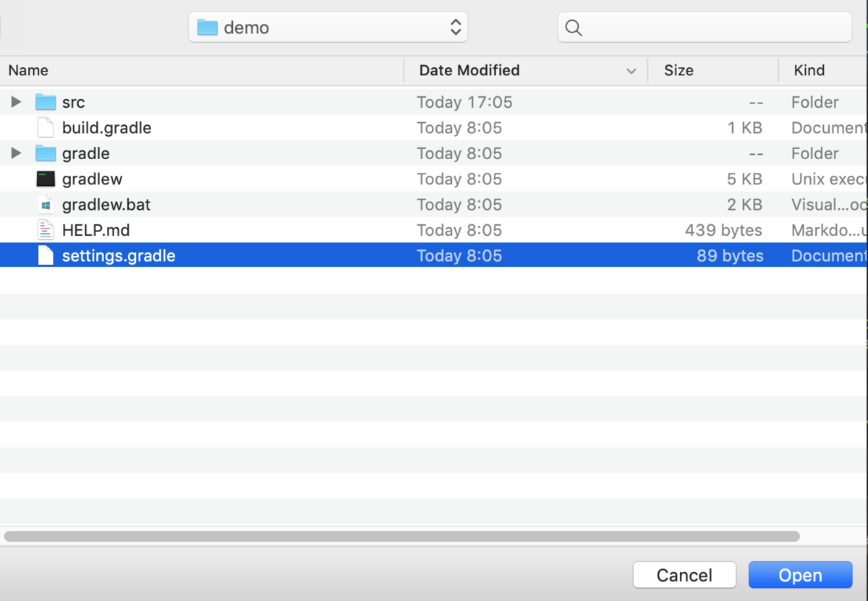This screenshot has width=868, height=601.
Task: Select the gradlew.bat file name
Action: click(106, 205)
